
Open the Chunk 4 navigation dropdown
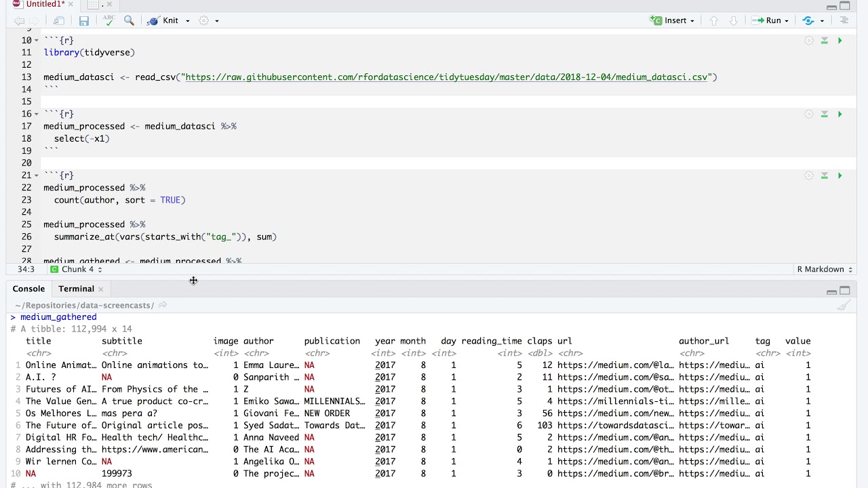pyautogui.click(x=77, y=269)
